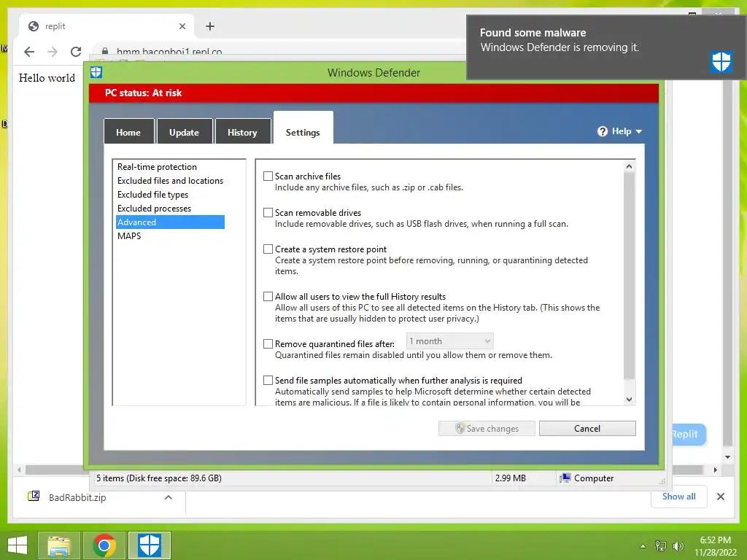The width and height of the screenshot is (747, 560).
Task: Switch to the History tab
Action: [242, 131]
